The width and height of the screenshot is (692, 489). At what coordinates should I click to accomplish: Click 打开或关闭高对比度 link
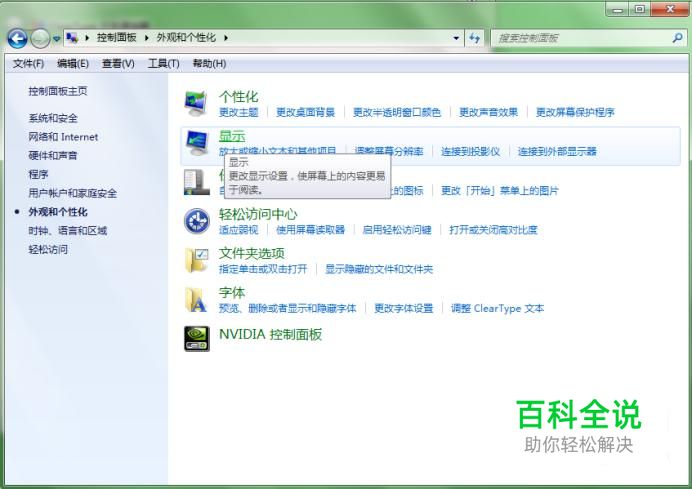(493, 229)
